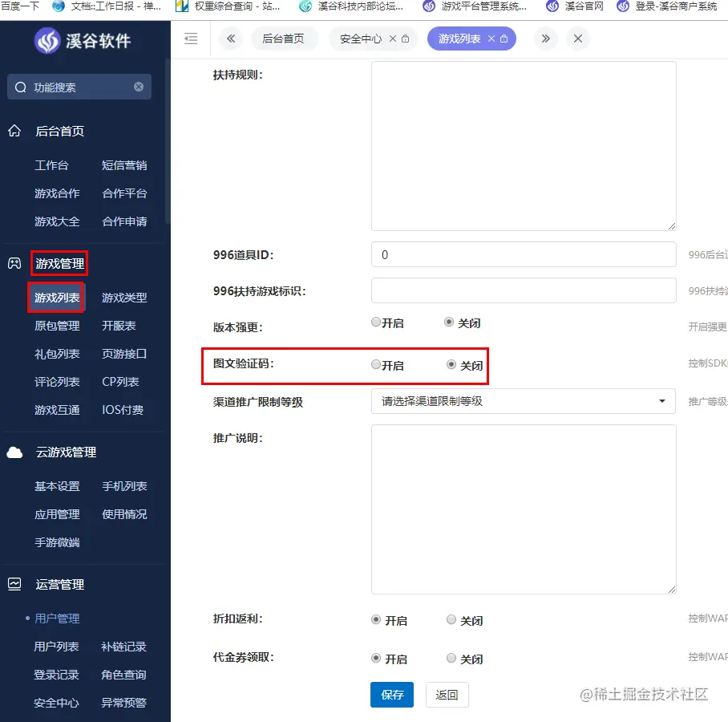
Task: Open IOS付费 in the sidebar
Action: point(123,410)
